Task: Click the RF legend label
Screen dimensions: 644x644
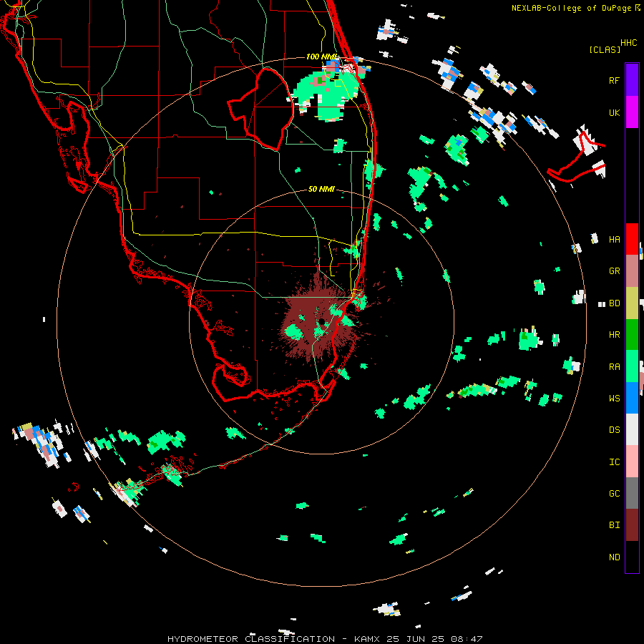Action: coord(614,80)
